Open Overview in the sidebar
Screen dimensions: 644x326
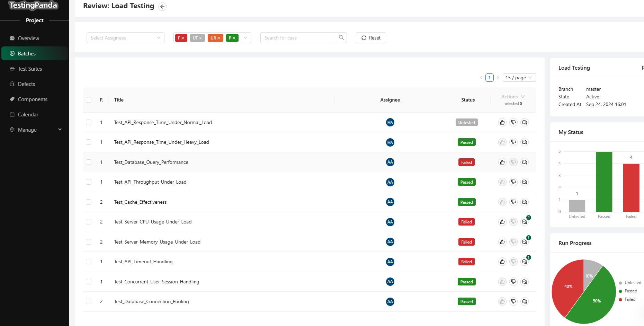pos(35,38)
